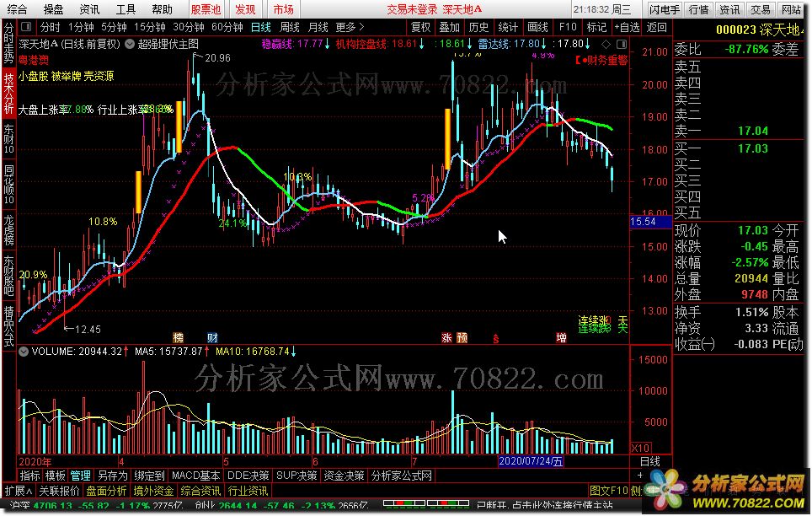Switch to 分时 chart period
The image size is (812, 516).
click(x=51, y=27)
